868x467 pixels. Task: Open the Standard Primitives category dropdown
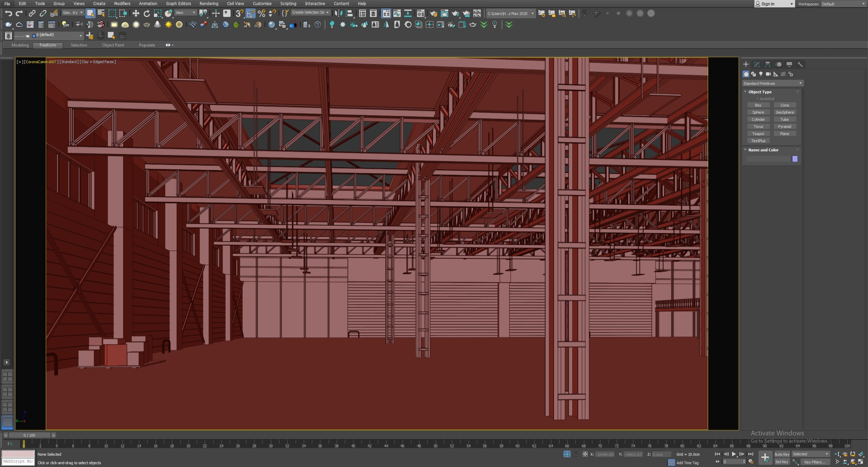(x=773, y=83)
